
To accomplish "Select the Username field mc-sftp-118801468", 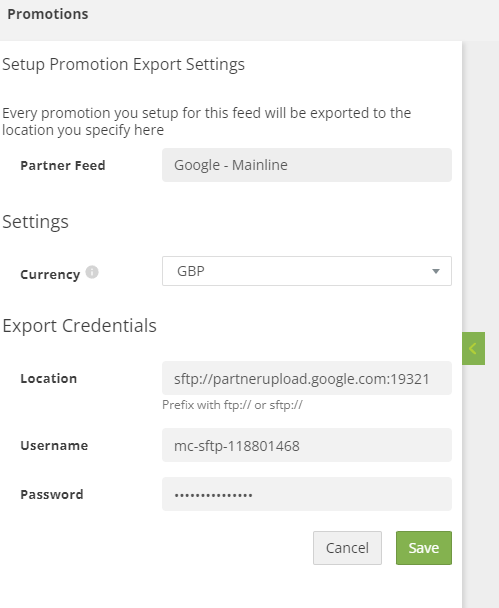I will click(x=307, y=445).
